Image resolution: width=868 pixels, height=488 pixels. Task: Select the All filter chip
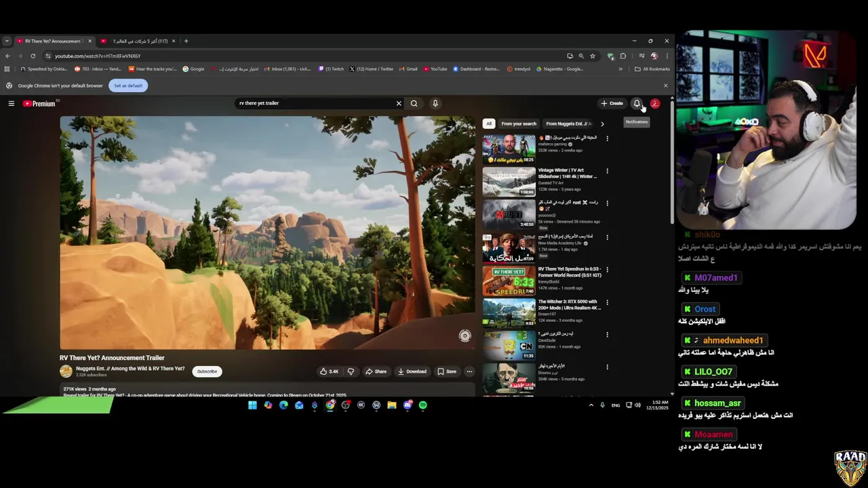489,124
